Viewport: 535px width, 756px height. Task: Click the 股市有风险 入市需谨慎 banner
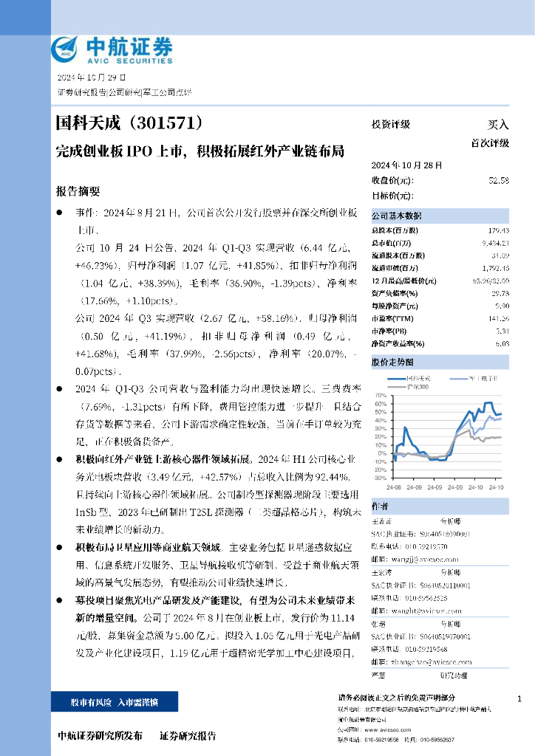pyautogui.click(x=115, y=702)
